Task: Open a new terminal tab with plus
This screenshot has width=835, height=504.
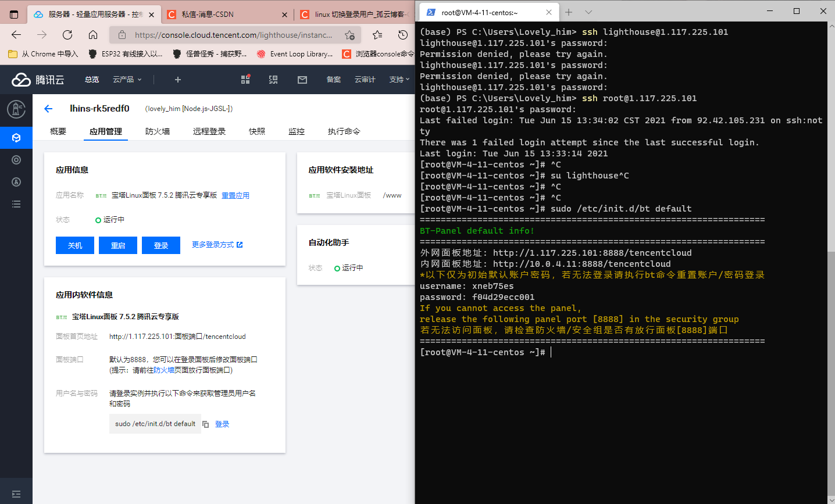Action: point(569,12)
